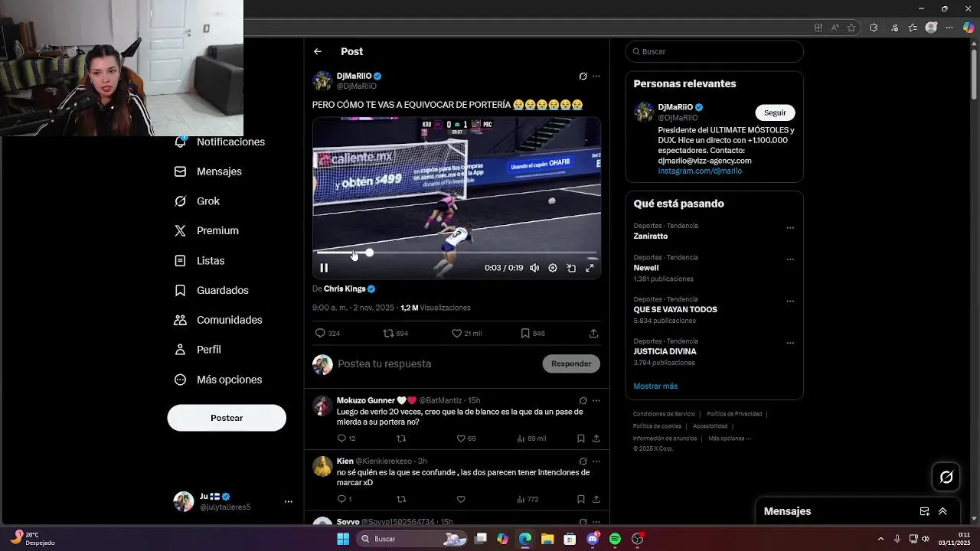The image size is (980, 551).
Task: Open File Explorer from taskbar
Action: point(547,539)
